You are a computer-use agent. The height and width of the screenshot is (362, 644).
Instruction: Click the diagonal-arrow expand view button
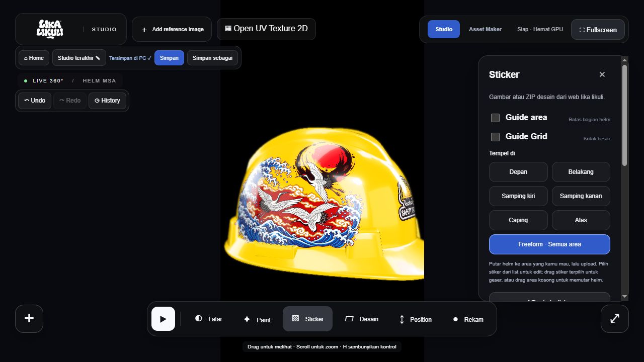coord(615,318)
